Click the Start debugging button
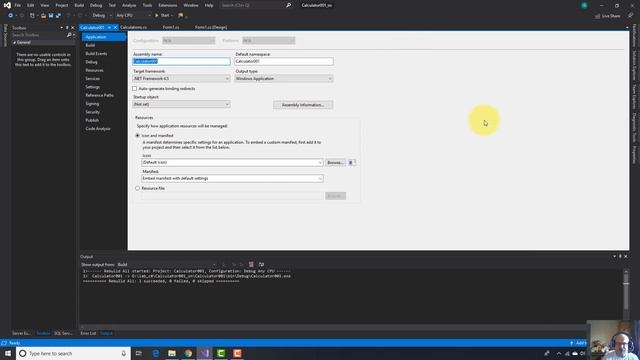Image resolution: width=640 pixels, height=360 pixels. tap(163, 16)
